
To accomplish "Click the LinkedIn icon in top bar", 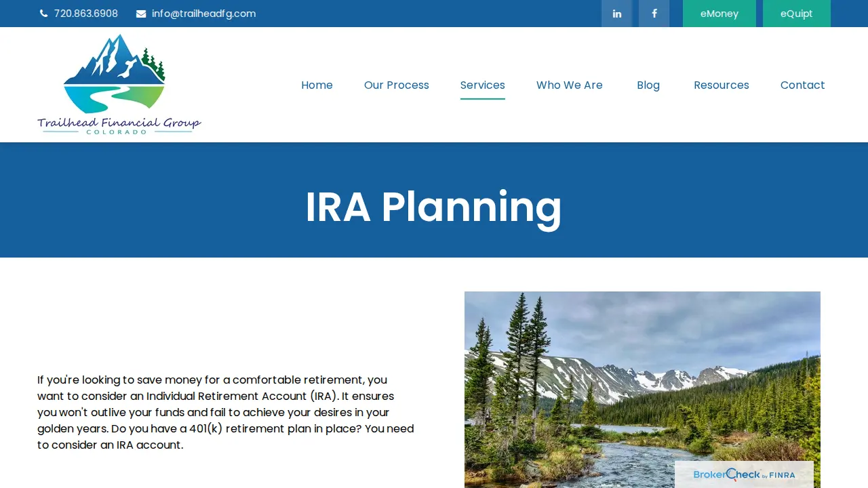I will pyautogui.click(x=616, y=14).
